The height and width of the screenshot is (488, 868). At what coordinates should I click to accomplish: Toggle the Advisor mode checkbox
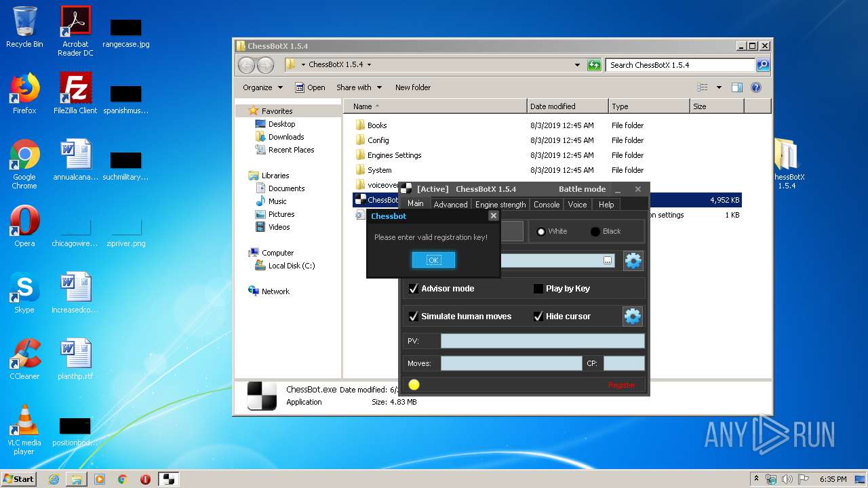coord(413,289)
